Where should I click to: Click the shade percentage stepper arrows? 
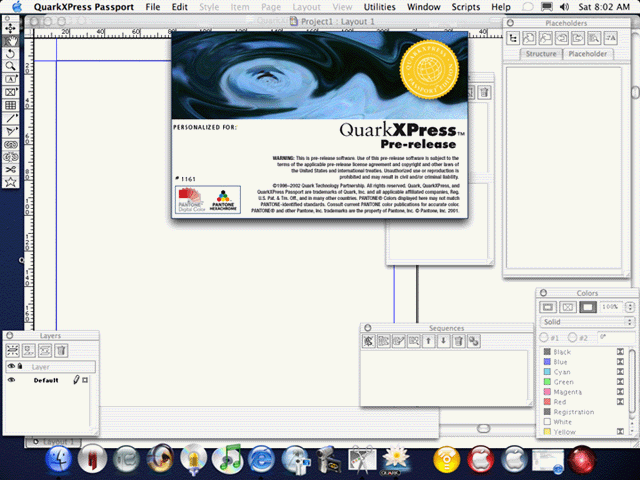(630, 307)
